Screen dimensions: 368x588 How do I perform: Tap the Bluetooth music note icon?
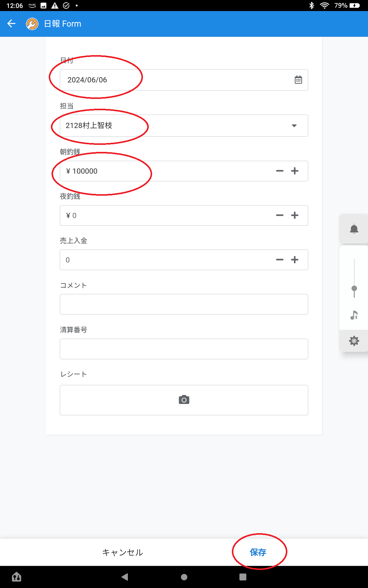pyautogui.click(x=354, y=315)
